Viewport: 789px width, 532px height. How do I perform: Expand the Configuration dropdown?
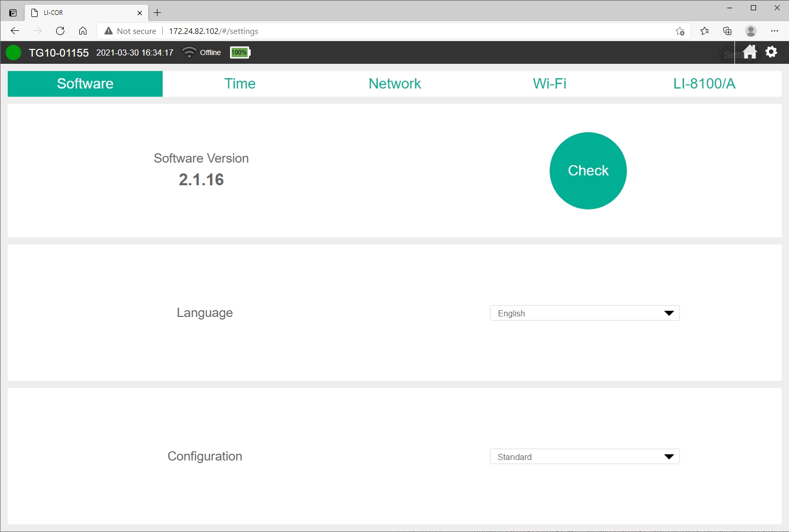click(x=585, y=457)
